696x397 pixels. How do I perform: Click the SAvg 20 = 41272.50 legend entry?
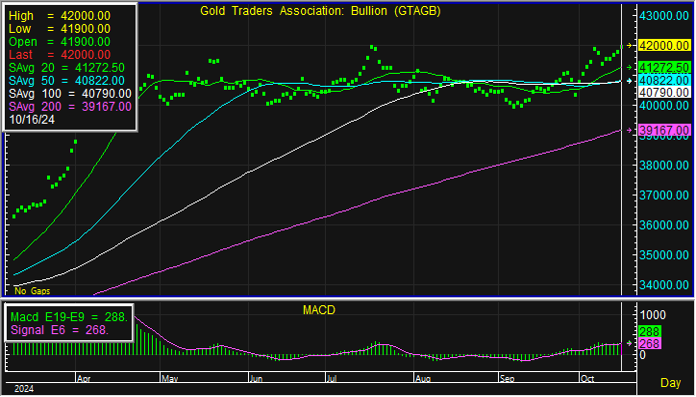tap(67, 68)
